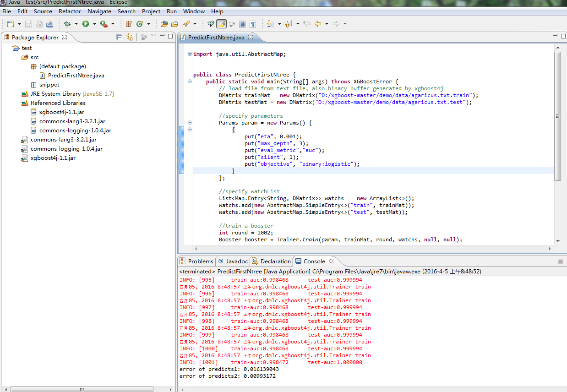Close the PredictFirstNtree.java editor tab

point(251,37)
